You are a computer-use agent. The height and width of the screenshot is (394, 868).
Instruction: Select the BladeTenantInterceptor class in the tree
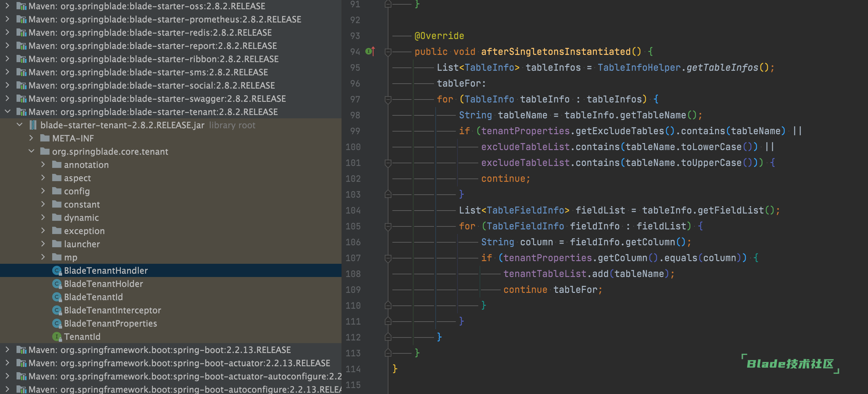pyautogui.click(x=171, y=310)
